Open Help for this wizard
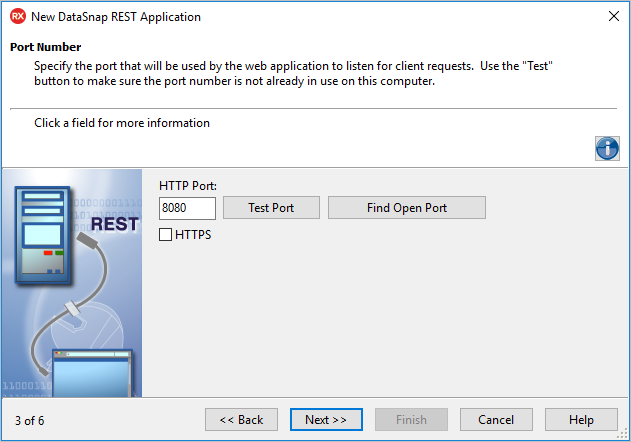This screenshot has width=631, height=442. pos(581,420)
